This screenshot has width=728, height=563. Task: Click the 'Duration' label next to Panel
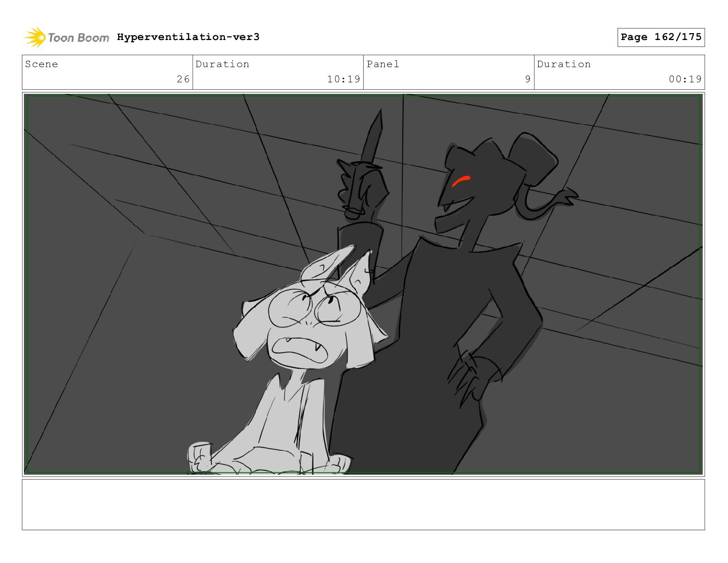click(564, 64)
